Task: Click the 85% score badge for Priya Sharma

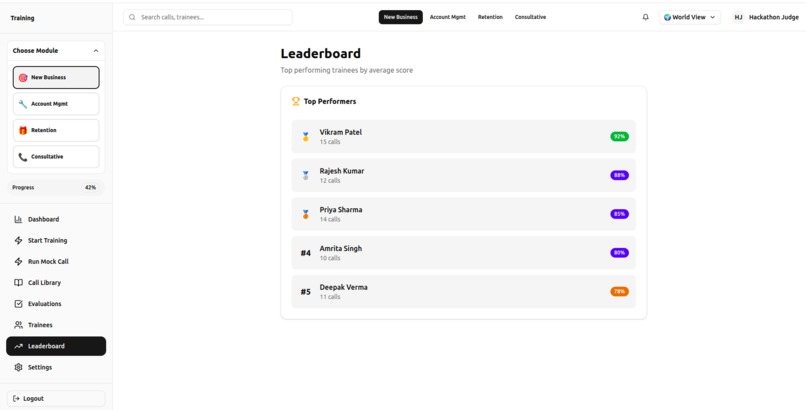Action: (619, 214)
